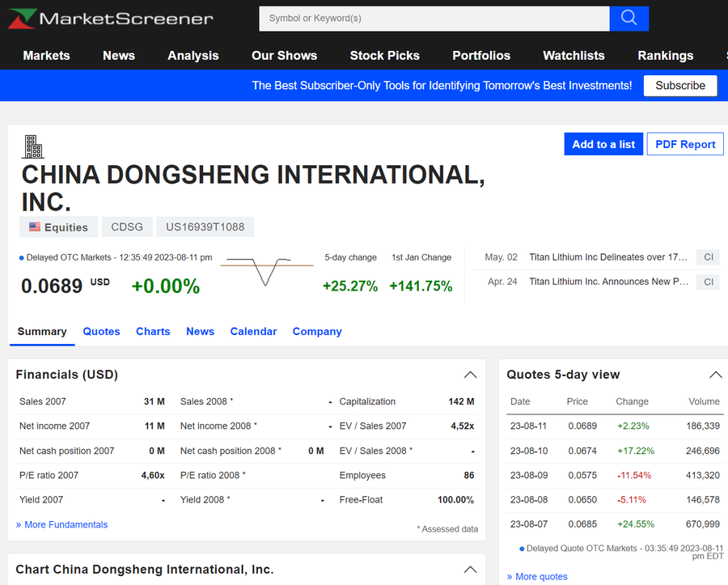Switch to the Quotes tab
Viewport: 728px width, 585px height.
(101, 332)
